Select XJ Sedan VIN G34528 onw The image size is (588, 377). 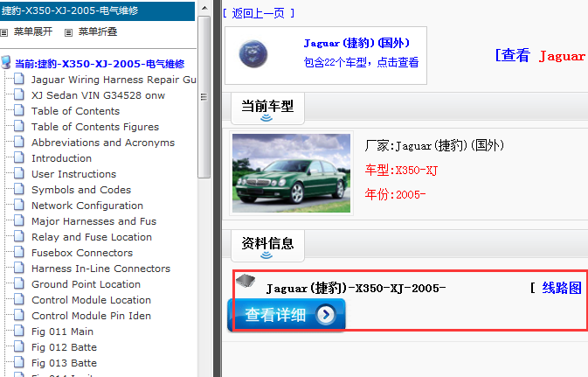[98, 95]
